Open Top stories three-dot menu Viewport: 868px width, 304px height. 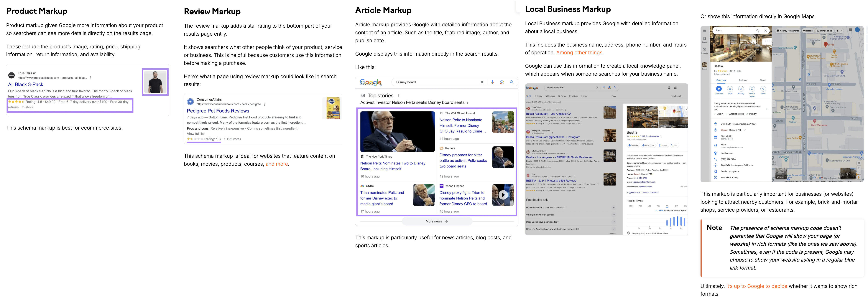pyautogui.click(x=399, y=96)
